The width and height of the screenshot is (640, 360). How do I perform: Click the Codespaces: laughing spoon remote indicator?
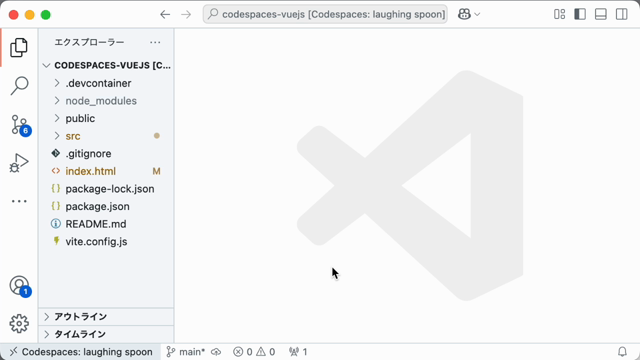tap(81, 352)
